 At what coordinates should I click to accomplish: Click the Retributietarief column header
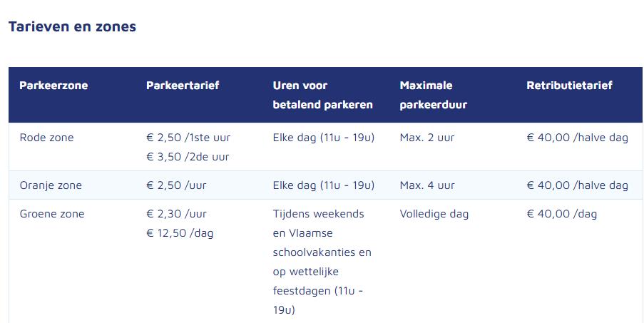pos(569,86)
